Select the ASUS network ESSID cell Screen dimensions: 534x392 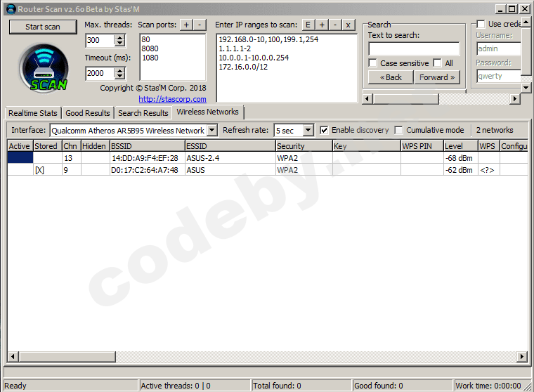(x=230, y=170)
